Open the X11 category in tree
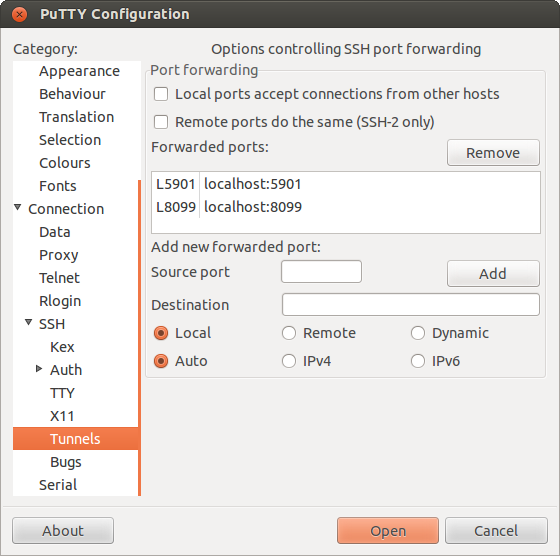The height and width of the screenshot is (556, 560). pos(62,416)
